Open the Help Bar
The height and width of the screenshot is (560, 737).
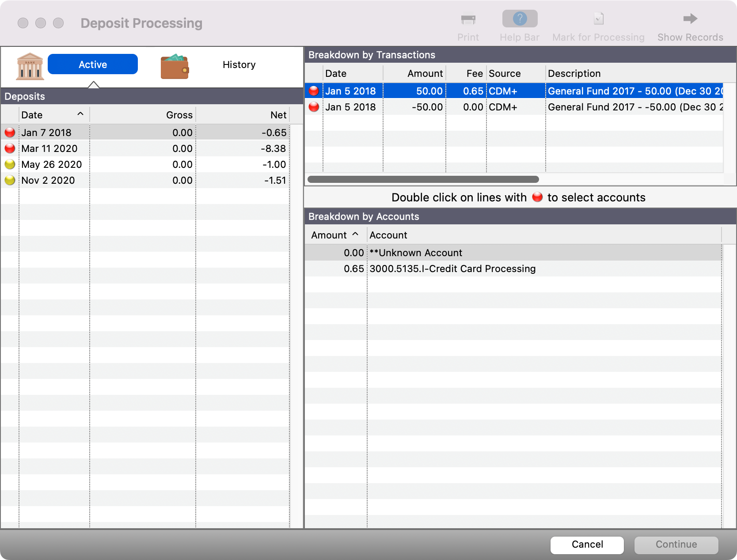point(519,19)
